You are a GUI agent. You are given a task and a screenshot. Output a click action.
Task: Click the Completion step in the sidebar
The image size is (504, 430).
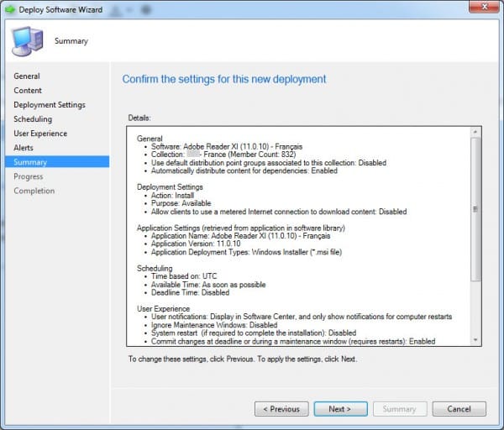[x=34, y=191]
